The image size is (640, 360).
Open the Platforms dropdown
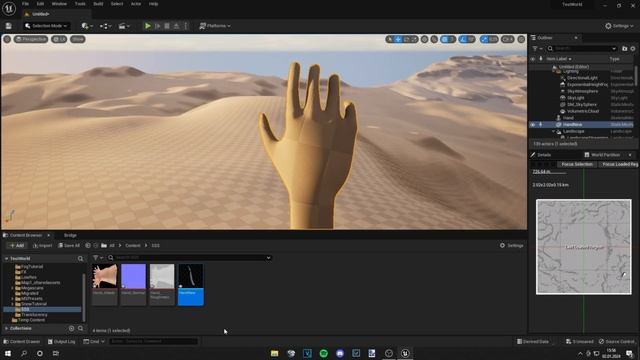click(215, 26)
